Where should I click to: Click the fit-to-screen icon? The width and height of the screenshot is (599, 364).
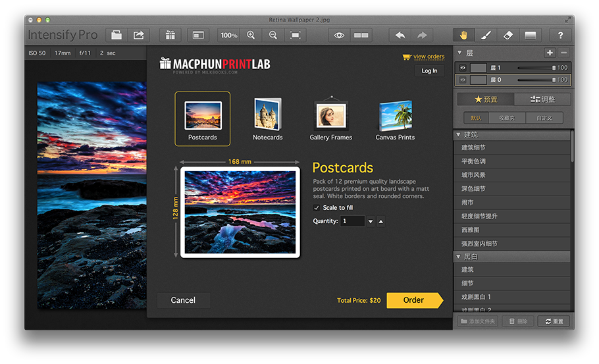point(295,35)
